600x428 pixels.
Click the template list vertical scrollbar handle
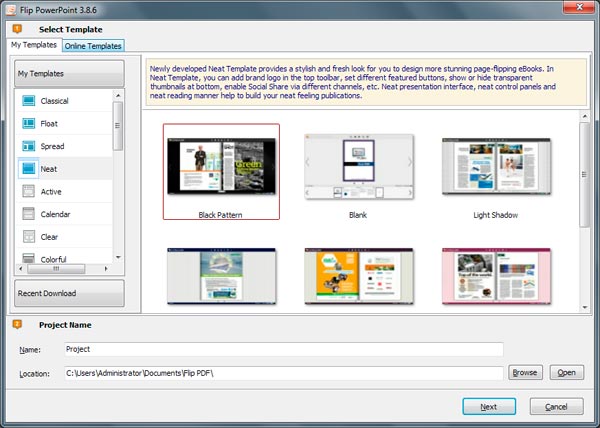click(118, 126)
